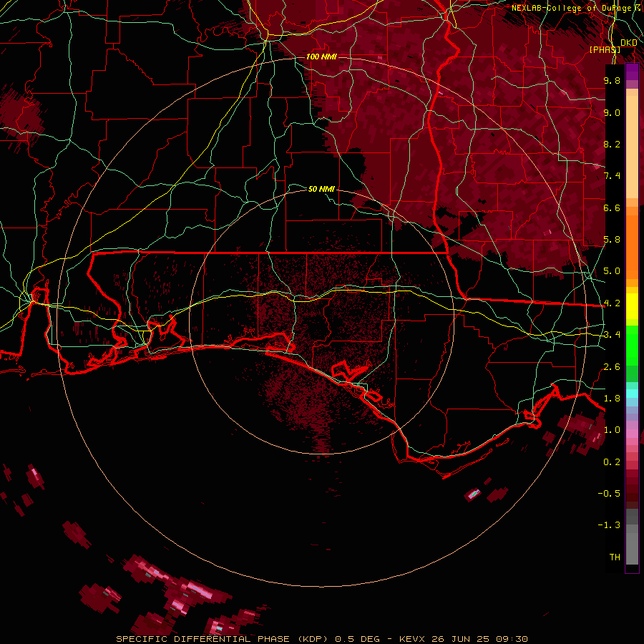Click the 2.6 value on the color scale
This screenshot has width=644, height=644.
tap(612, 367)
